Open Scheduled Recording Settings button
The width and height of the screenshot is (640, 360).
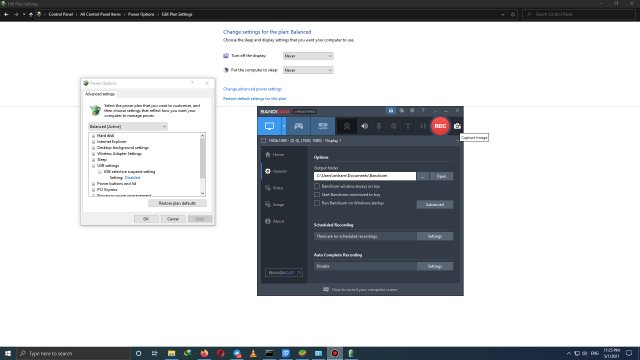pos(435,236)
